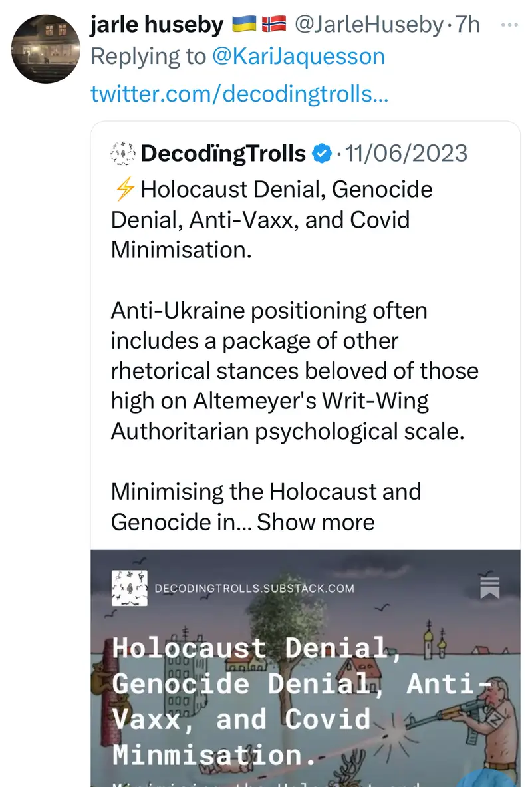Open the three-dot more options menu
This screenshot has height=787, width=532.
[x=509, y=25]
